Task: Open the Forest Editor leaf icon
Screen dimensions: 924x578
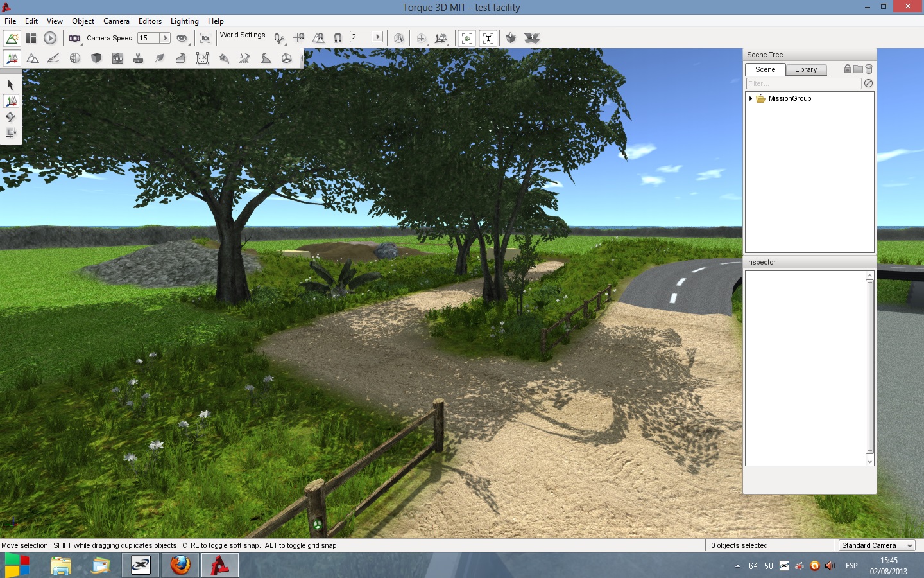Action: 160,58
